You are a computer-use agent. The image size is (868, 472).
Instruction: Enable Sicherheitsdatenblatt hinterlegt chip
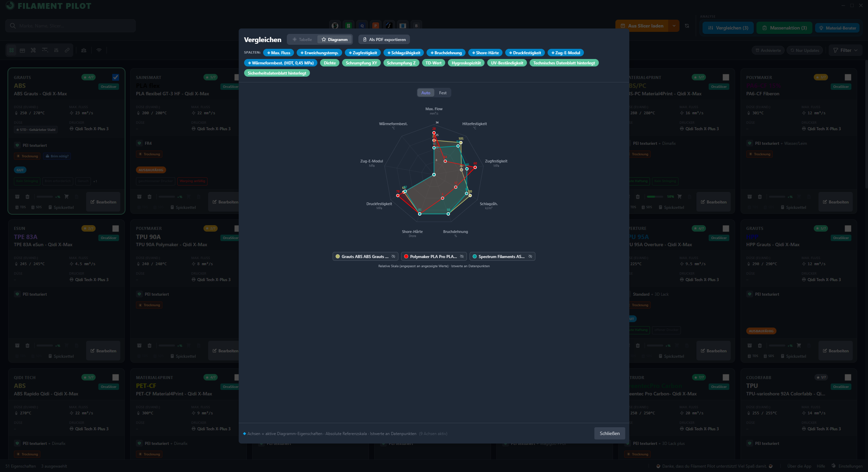point(277,73)
